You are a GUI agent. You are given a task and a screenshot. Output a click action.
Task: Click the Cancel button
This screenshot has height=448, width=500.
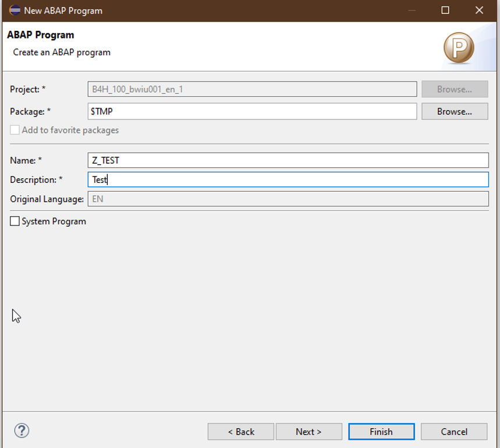[454, 432]
